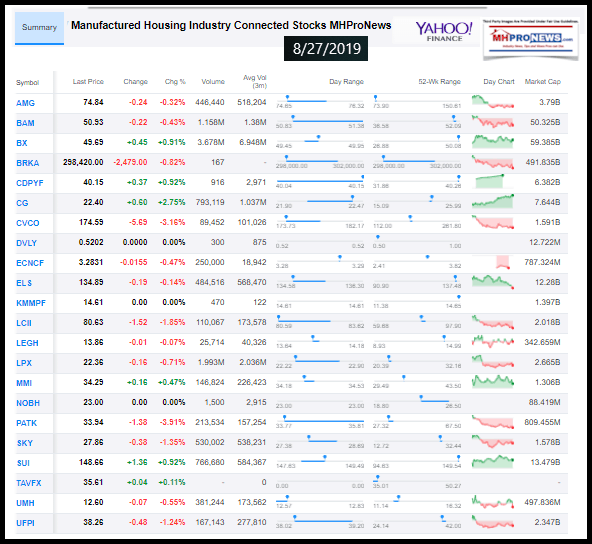Sort by the Day Range column header
Viewport: 592px width, 544px height.
[347, 82]
